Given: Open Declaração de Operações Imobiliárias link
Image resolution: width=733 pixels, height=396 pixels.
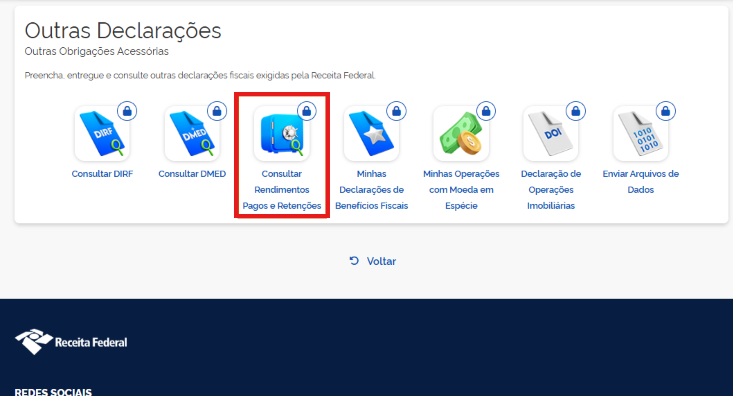Looking at the screenshot, I should coord(551,190).
